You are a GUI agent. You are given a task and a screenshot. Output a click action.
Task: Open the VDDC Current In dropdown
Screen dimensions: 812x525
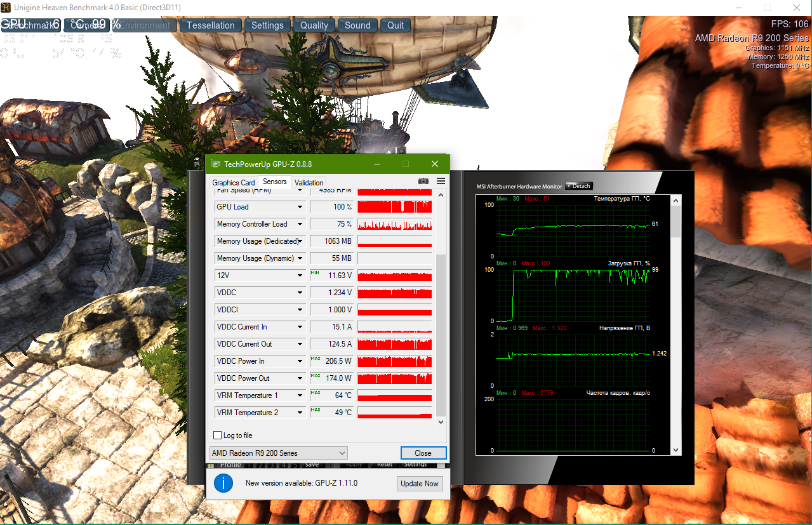300,327
